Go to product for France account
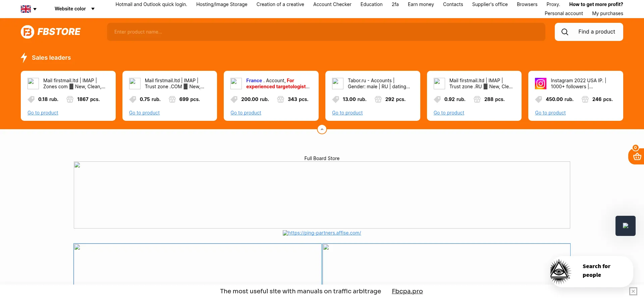This screenshot has height=298, width=644. point(246,113)
